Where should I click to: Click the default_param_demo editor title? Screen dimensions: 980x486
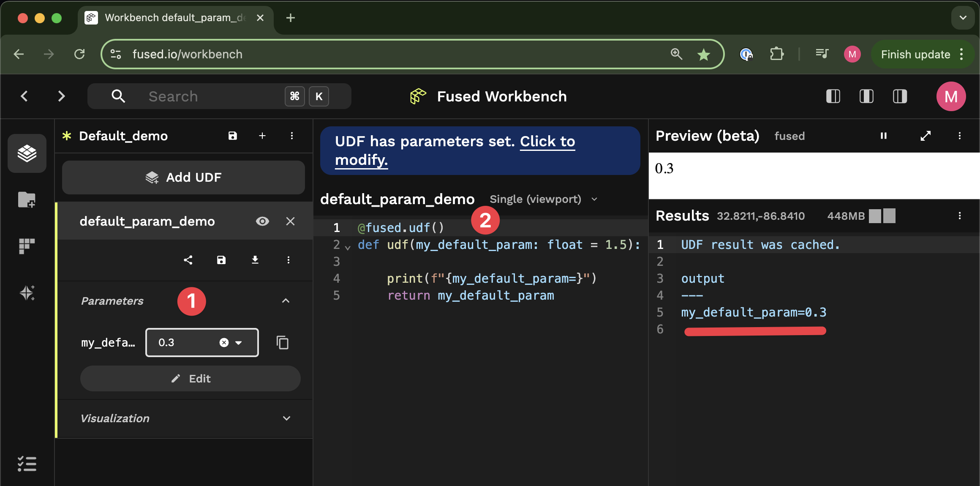[x=397, y=199]
